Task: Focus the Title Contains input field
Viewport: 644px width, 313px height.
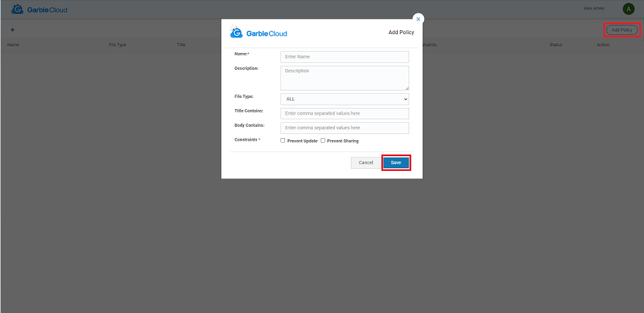Action: 345,113
